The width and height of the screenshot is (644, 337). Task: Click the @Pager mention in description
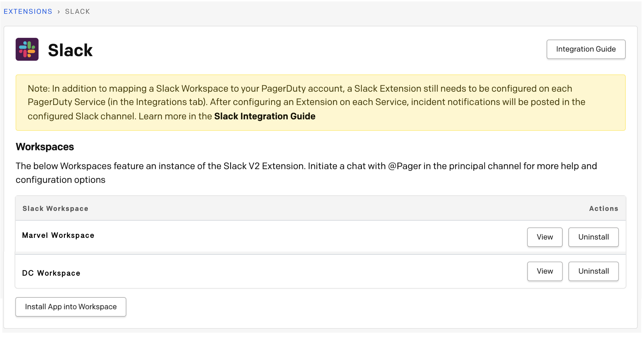(404, 166)
